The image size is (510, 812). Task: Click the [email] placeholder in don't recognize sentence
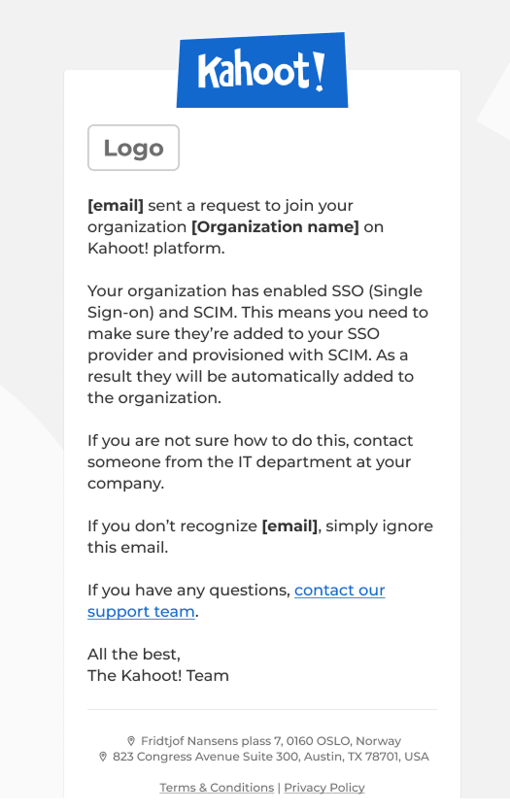tap(289, 526)
